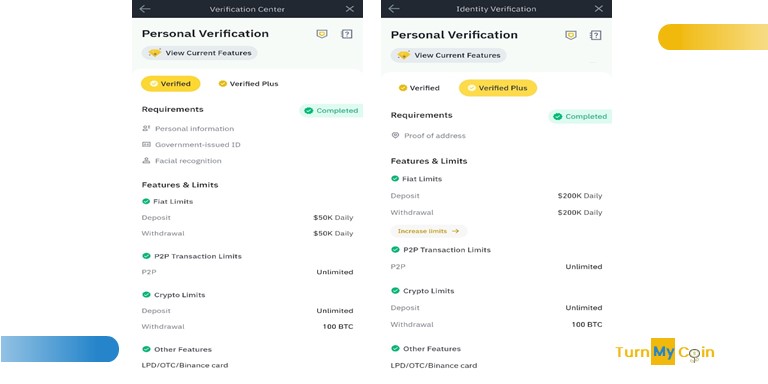Tap the shield icon in Verification Center
This screenshot has height=384, width=768.
pyautogui.click(x=322, y=34)
